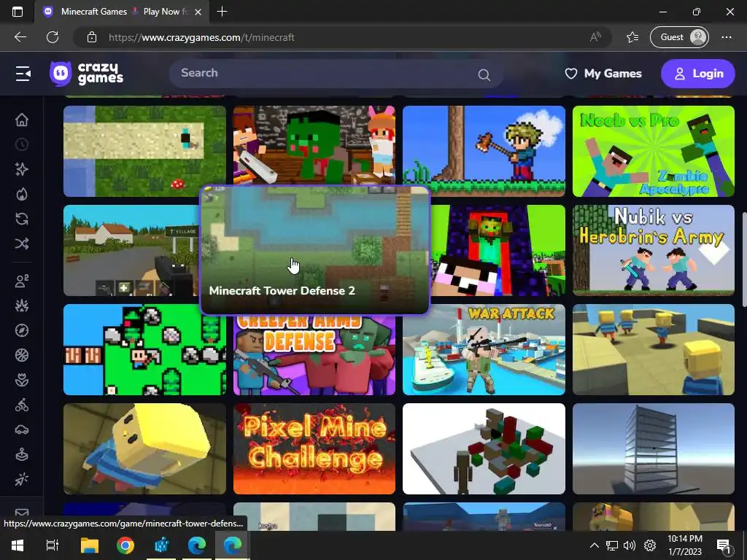Open the green pixel mining pig thumbnail

[145, 349]
